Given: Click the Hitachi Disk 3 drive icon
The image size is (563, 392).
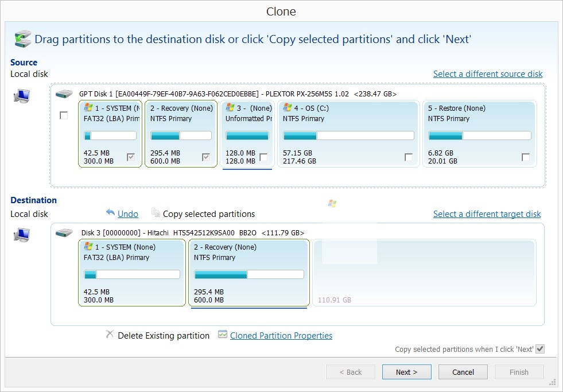Looking at the screenshot, I should [64, 232].
